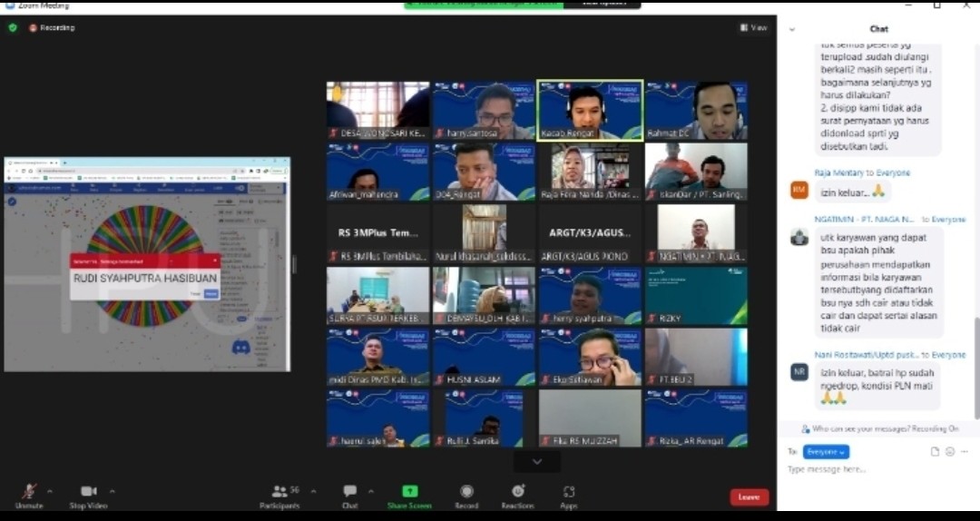980x521 pixels.
Task: Expand audio options arrow beside Unmute
Action: [x=50, y=491]
